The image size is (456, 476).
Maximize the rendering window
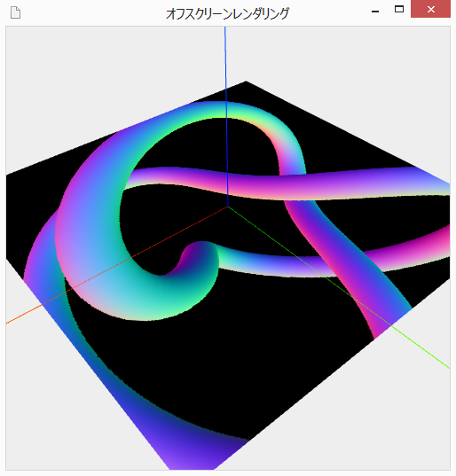coord(399,10)
